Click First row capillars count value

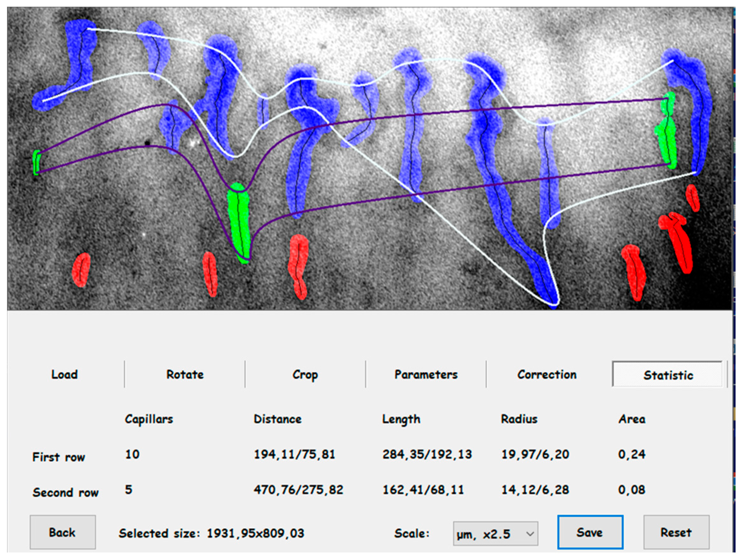(x=132, y=454)
